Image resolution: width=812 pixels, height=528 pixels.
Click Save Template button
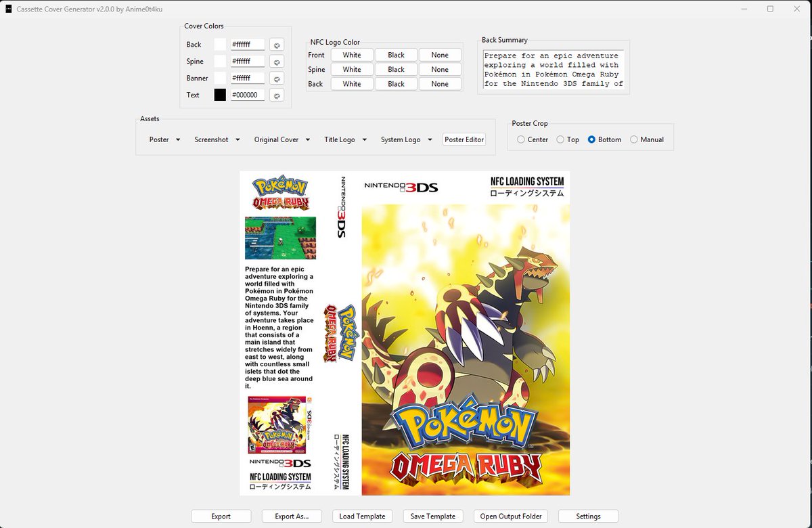coord(433,516)
